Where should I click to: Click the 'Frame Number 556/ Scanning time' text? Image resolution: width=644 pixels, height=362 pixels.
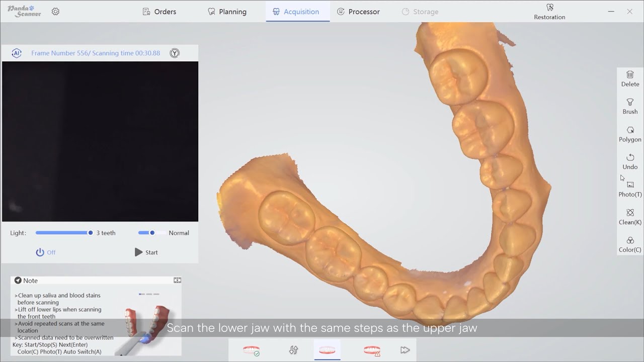(x=96, y=53)
